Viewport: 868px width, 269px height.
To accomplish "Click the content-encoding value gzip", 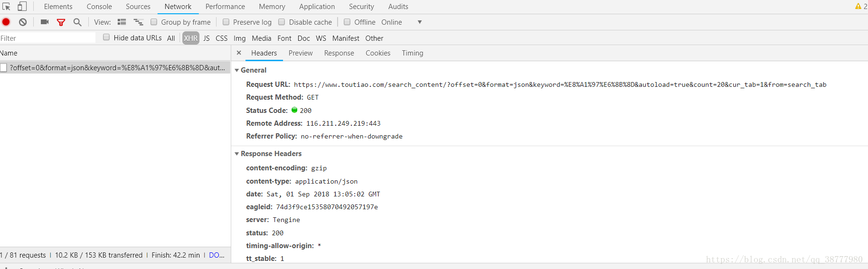I will (x=319, y=168).
